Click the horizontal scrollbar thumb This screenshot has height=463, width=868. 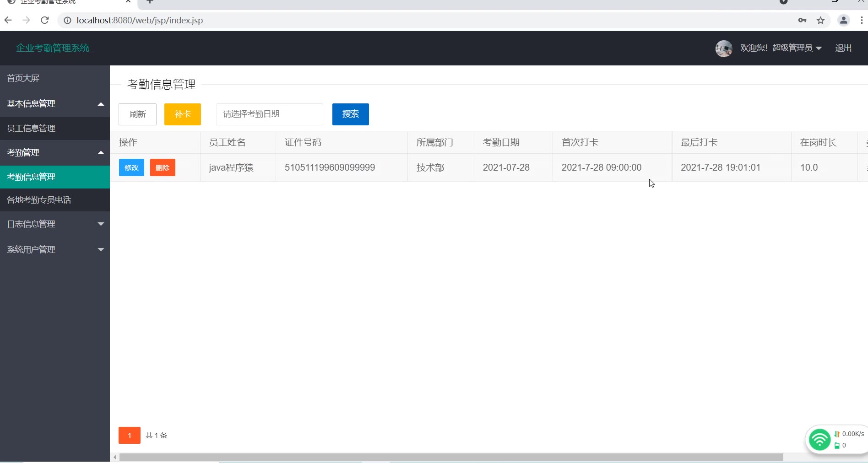click(451, 458)
